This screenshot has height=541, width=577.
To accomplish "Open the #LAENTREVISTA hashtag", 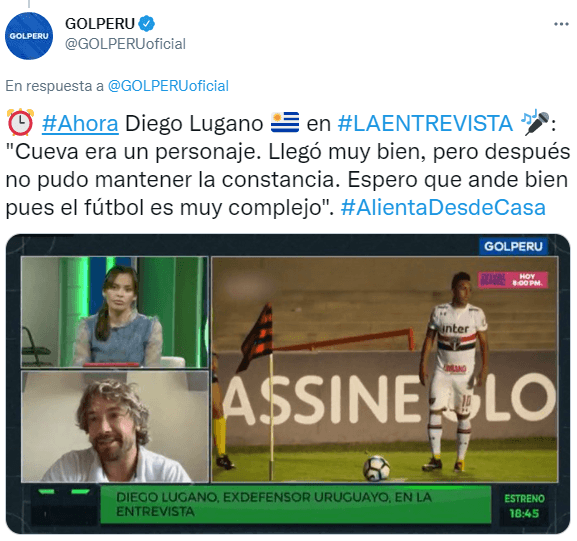I will 425,123.
